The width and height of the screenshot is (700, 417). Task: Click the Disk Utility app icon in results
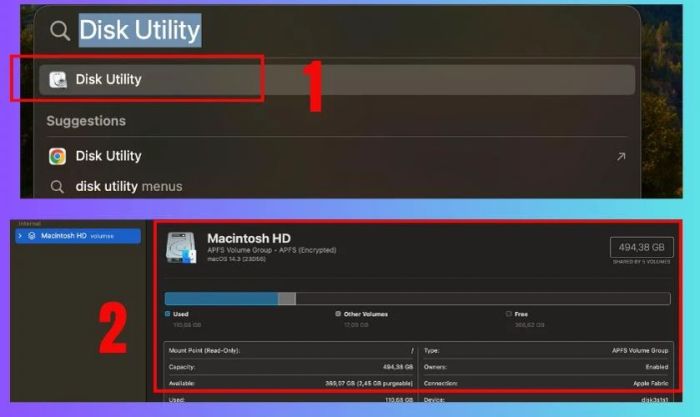coord(58,80)
